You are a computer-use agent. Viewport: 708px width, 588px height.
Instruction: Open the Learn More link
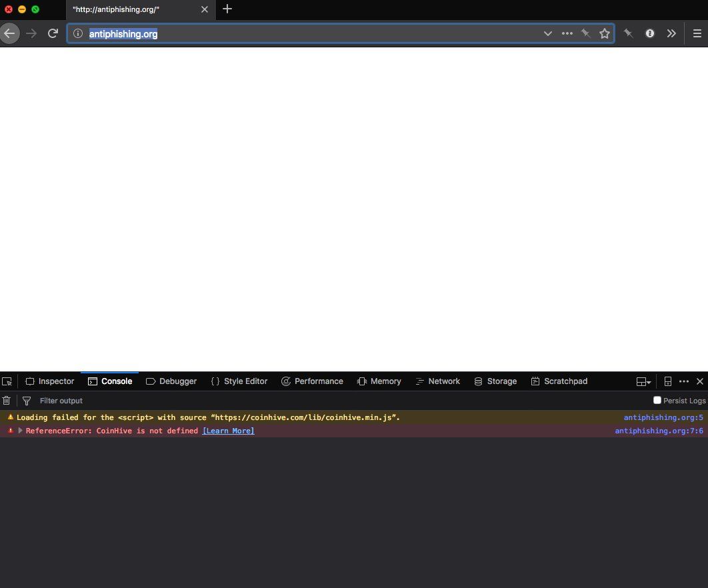click(229, 431)
